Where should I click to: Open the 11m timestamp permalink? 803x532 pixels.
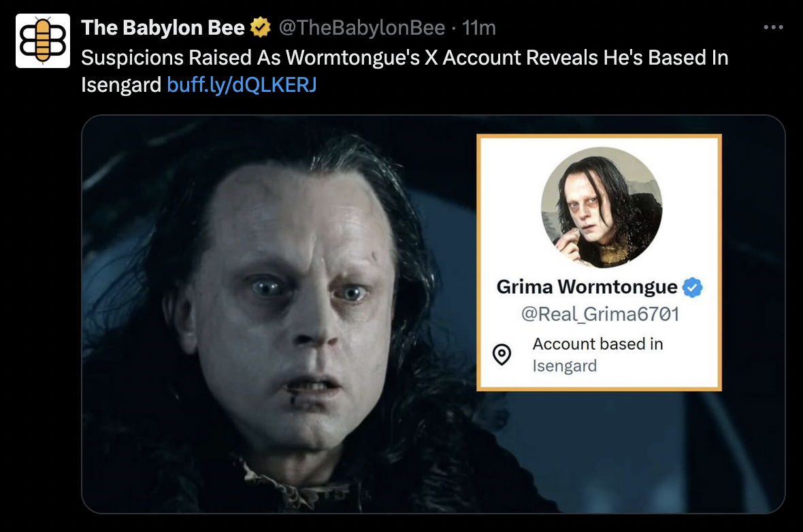[479, 28]
